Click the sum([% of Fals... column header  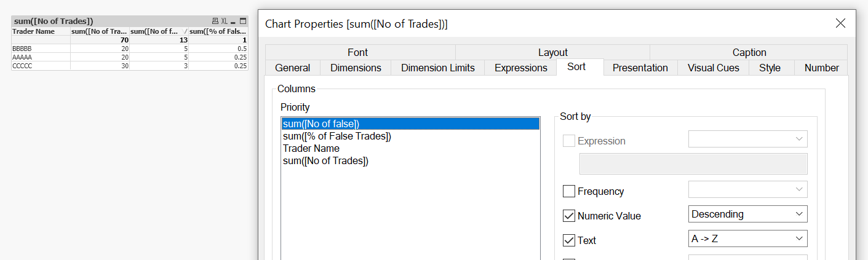(218, 31)
